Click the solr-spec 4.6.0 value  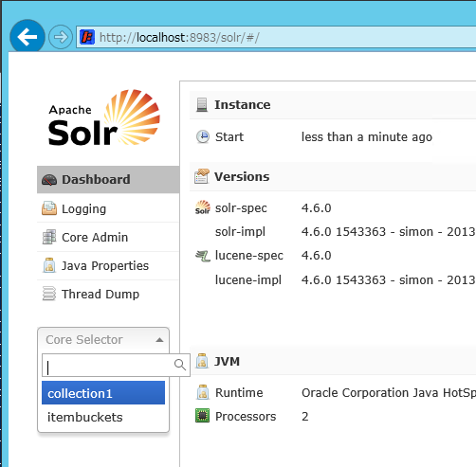(316, 208)
